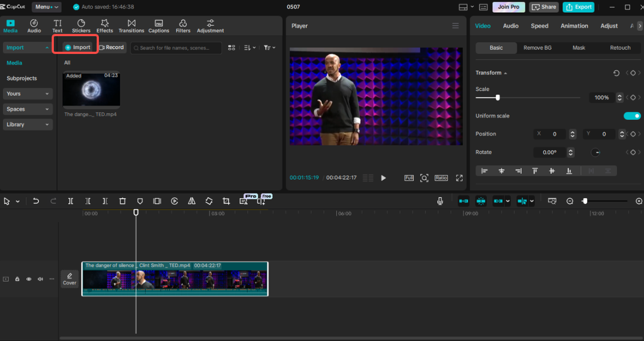Mute the video track audio
Screen dimensions: 644x341
point(40,279)
